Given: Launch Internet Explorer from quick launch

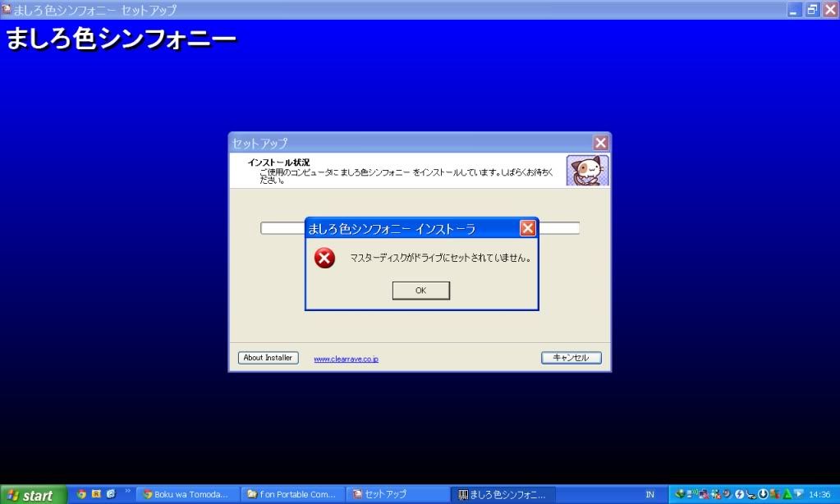Looking at the screenshot, I should click(111, 494).
